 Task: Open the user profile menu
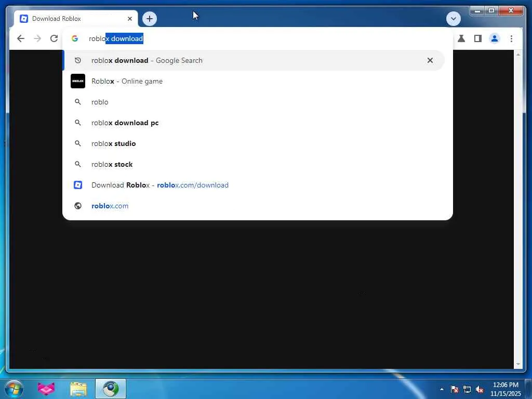point(495,38)
